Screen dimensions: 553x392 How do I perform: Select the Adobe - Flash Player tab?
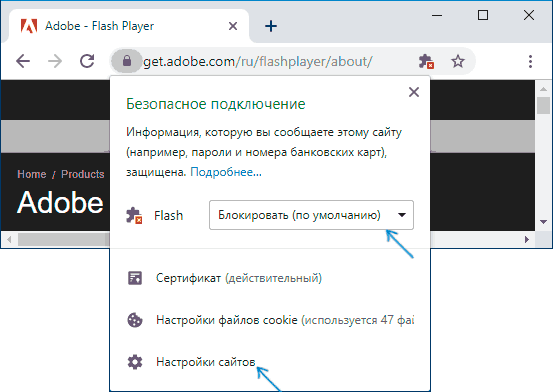pyautogui.click(x=129, y=26)
